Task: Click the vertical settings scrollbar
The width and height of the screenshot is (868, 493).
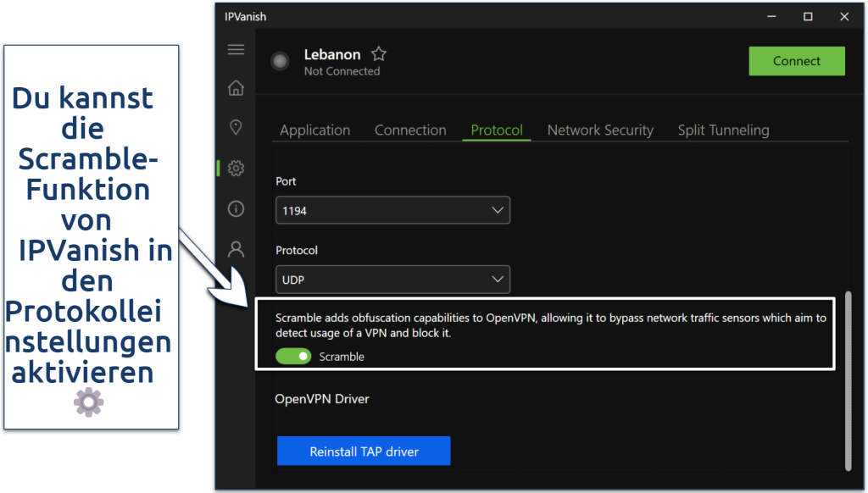Action: 848,381
